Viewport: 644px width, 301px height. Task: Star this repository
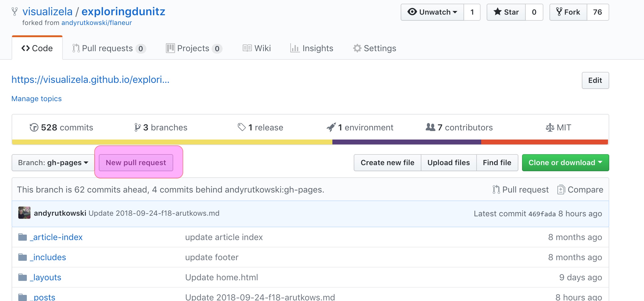(506, 12)
